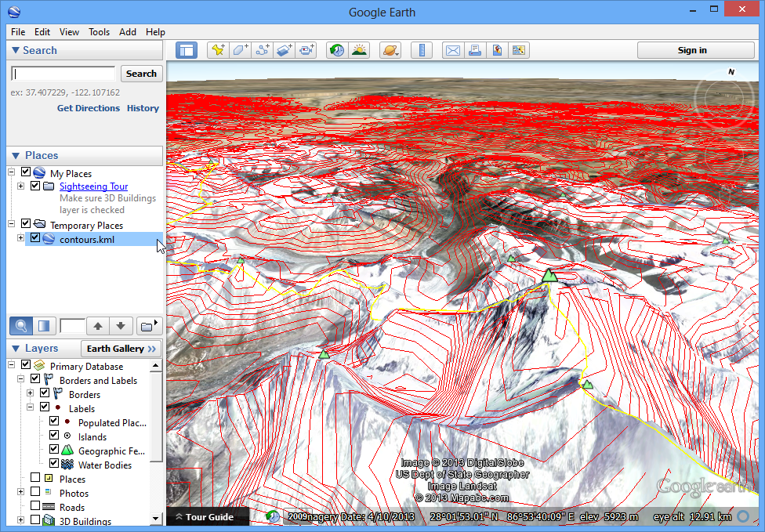The image size is (765, 532).
Task: Enable the Roads layer checkbox
Action: point(35,506)
